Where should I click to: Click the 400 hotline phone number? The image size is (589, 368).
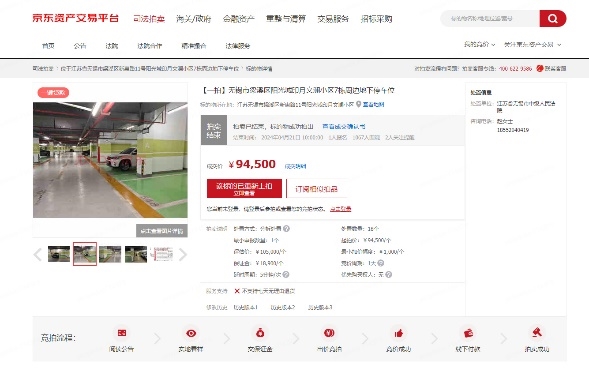tap(515, 69)
